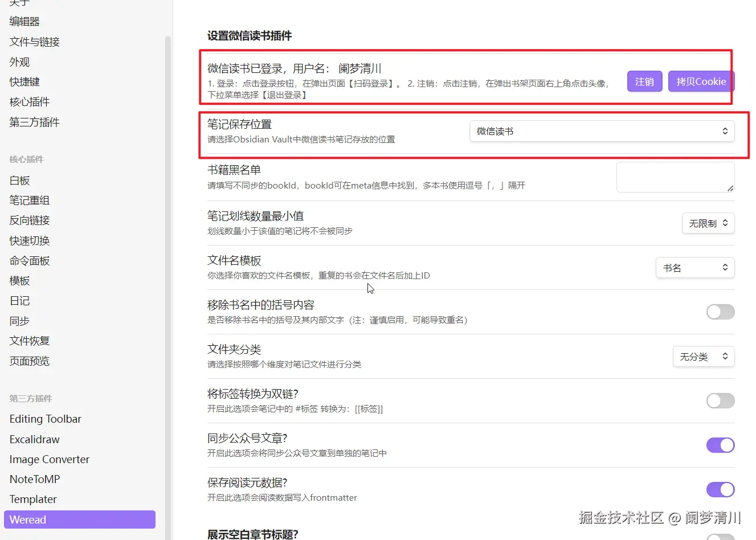Click the 书籍黑名单 text area
756x540 pixels.
tap(676, 177)
